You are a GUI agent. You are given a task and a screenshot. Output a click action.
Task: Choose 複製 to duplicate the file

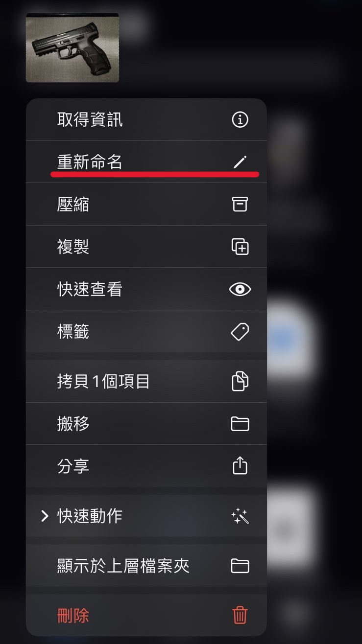(x=146, y=247)
